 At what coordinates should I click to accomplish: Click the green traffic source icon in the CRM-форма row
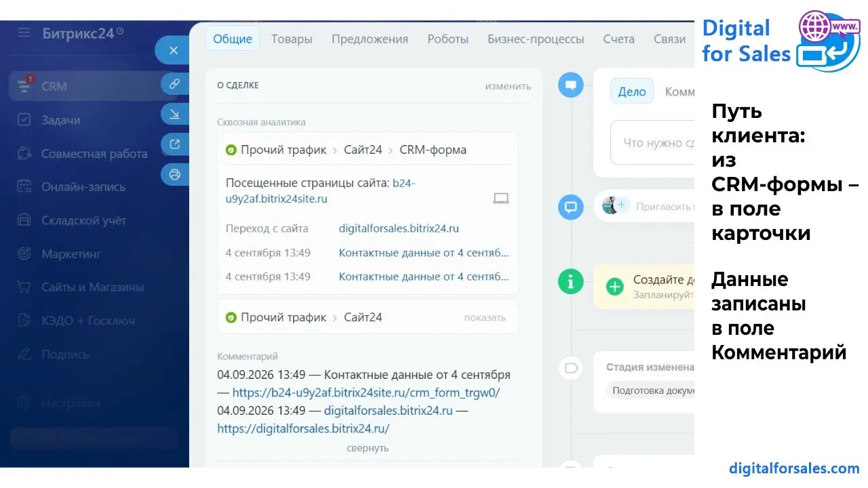231,150
